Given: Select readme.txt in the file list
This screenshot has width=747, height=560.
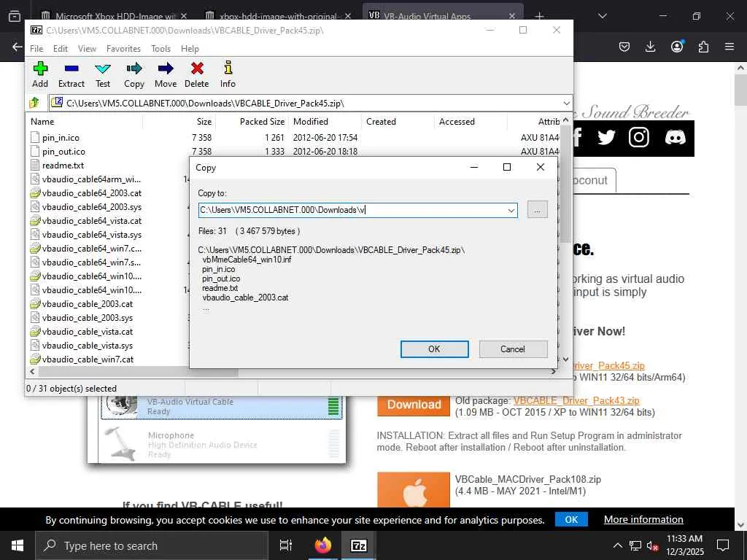Looking at the screenshot, I should (63, 166).
